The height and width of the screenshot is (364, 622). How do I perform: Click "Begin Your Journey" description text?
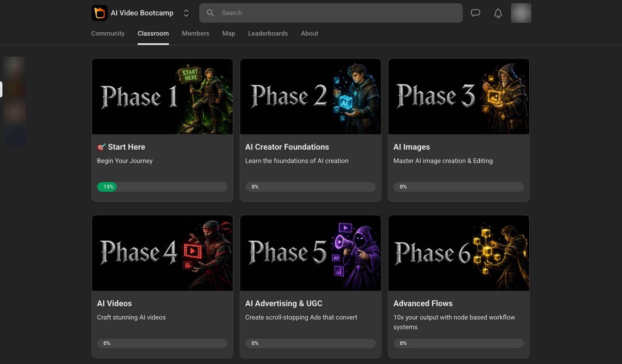tap(125, 161)
